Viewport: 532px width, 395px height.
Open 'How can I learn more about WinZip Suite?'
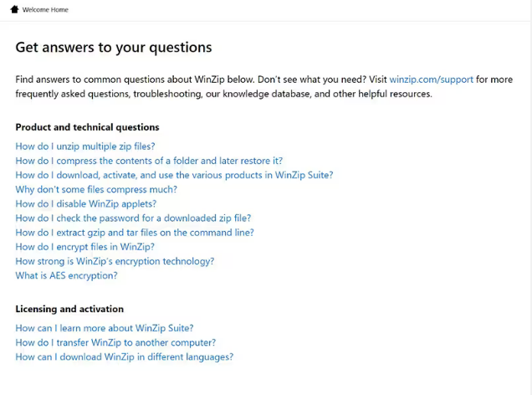pyautogui.click(x=105, y=328)
